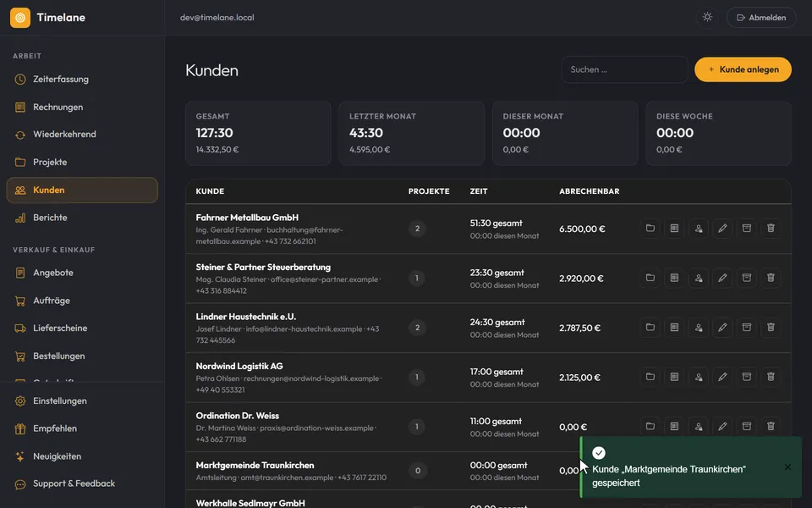812x508 pixels.
Task: Delete Lindner Haustechnik e.U. via trash icon
Action: (x=771, y=328)
